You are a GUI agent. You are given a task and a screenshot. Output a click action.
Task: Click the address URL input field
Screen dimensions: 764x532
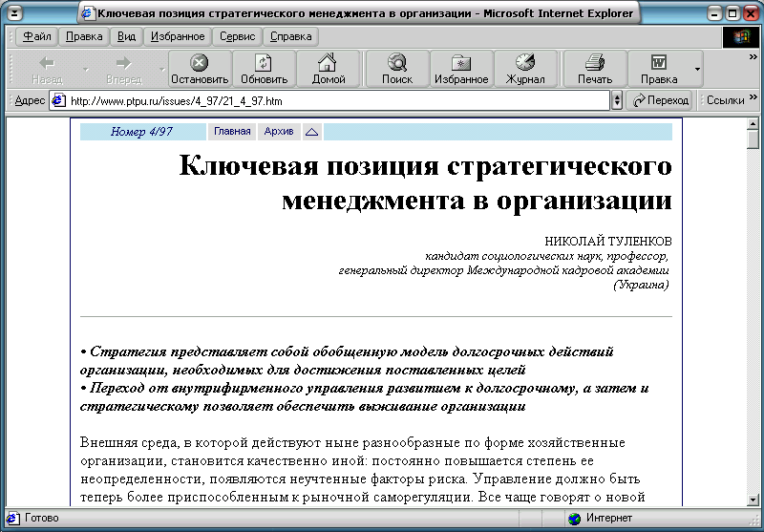click(334, 100)
